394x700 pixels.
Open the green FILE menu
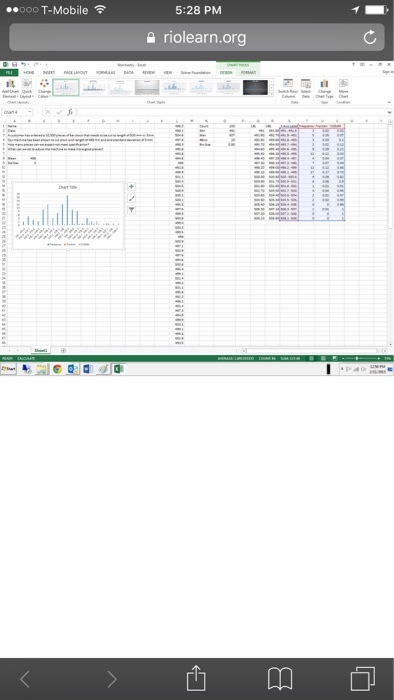(x=8, y=72)
